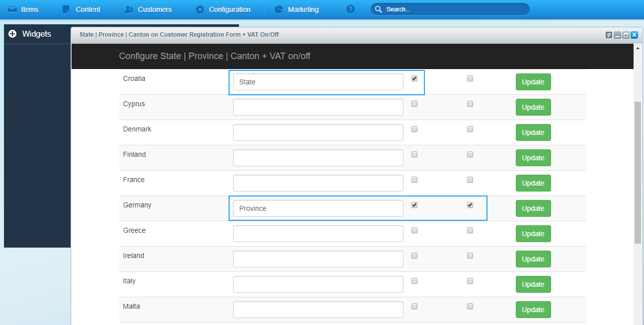Image resolution: width=644 pixels, height=325 pixels.
Task: Close the State Province Canton window
Action: tap(634, 35)
